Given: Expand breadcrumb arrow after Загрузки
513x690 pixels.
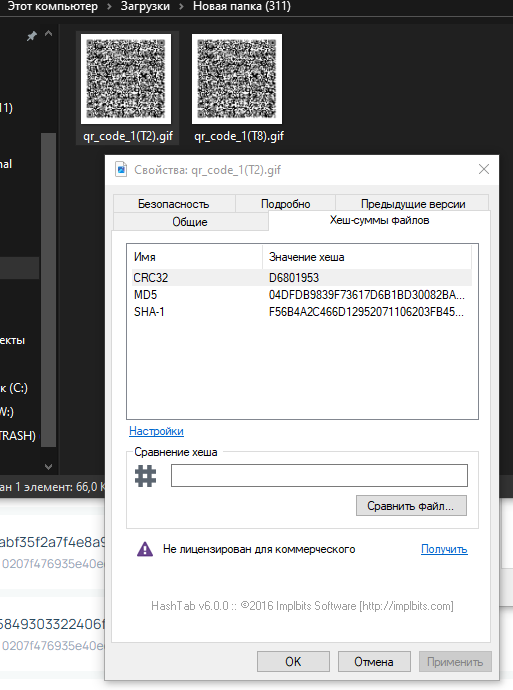Looking at the screenshot, I should [181, 7].
